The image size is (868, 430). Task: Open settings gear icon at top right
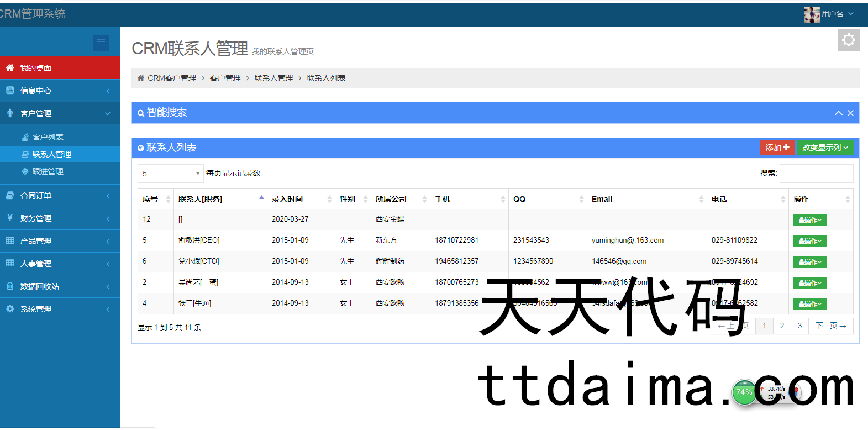pyautogui.click(x=848, y=40)
